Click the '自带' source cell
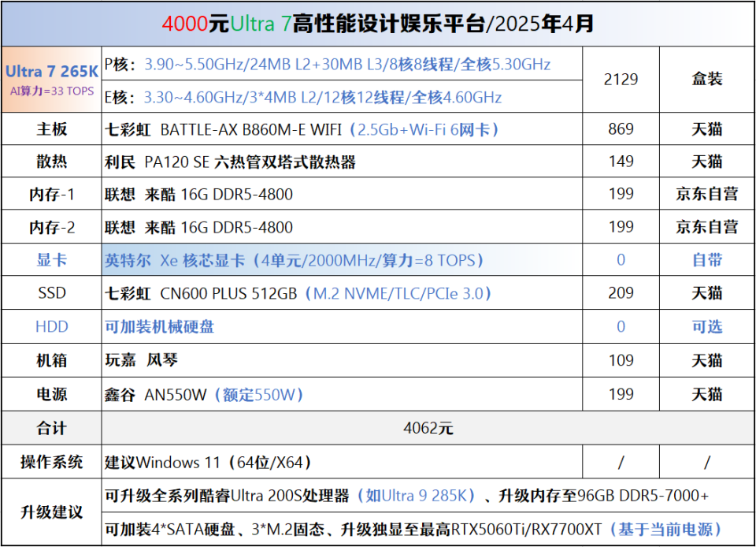 click(x=707, y=260)
